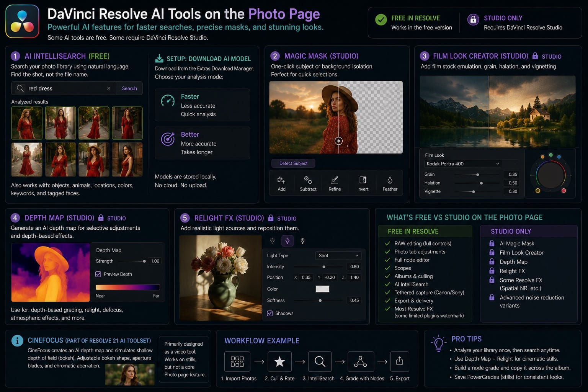Click the FREE IN RESOLVE column header

pos(425,231)
